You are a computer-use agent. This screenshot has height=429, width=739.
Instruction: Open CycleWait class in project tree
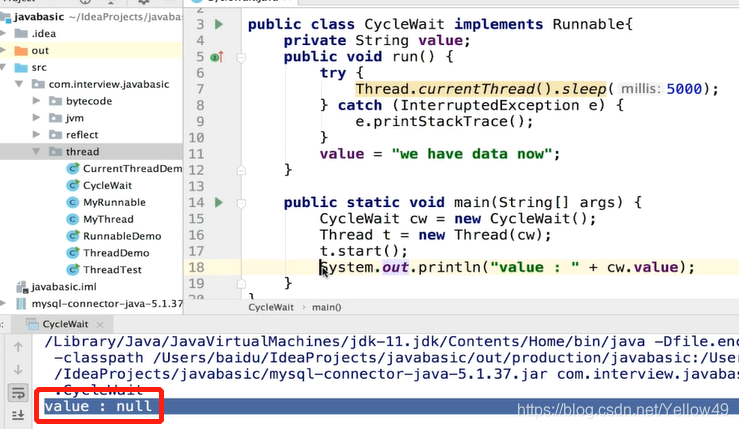[x=107, y=185]
